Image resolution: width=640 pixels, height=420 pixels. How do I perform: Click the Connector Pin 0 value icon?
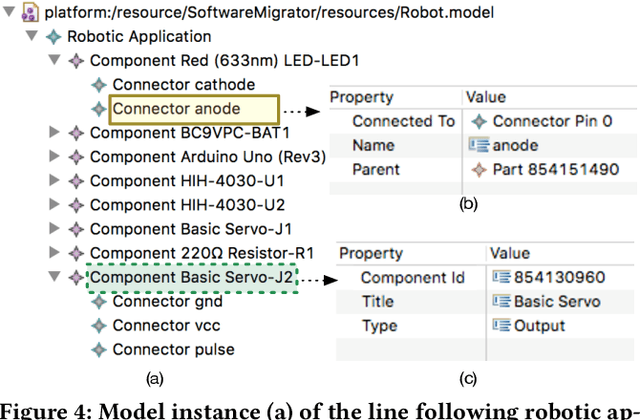point(479,121)
